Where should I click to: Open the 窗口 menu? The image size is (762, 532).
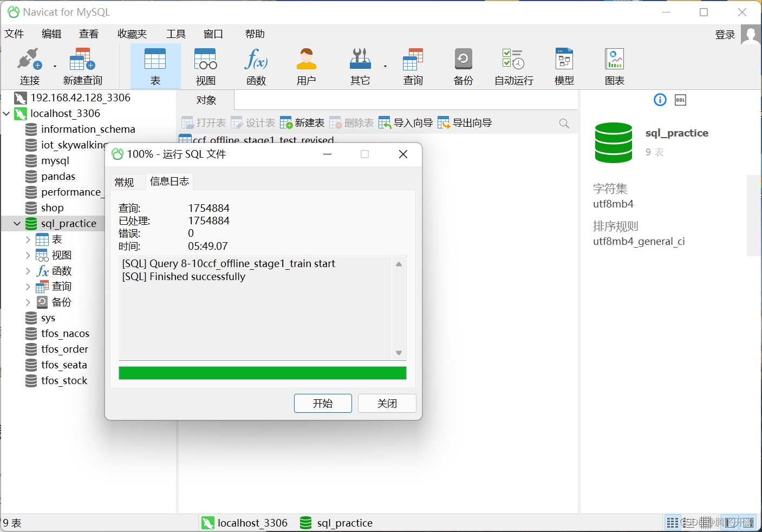(x=213, y=34)
